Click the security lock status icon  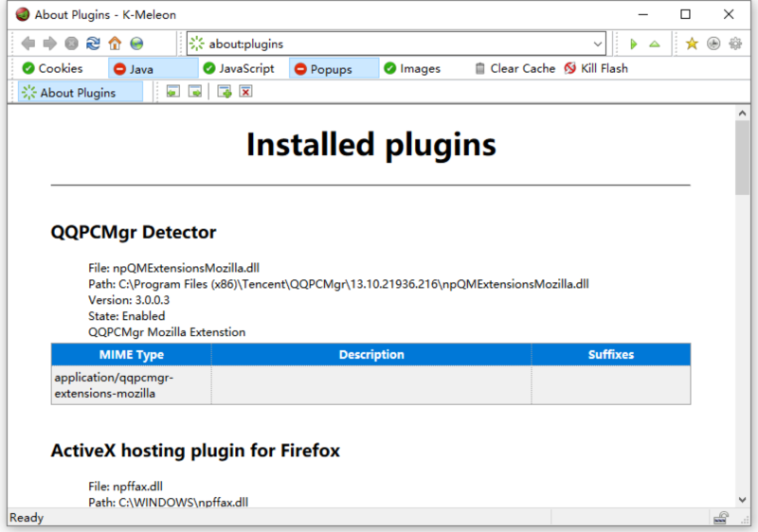coord(721,518)
